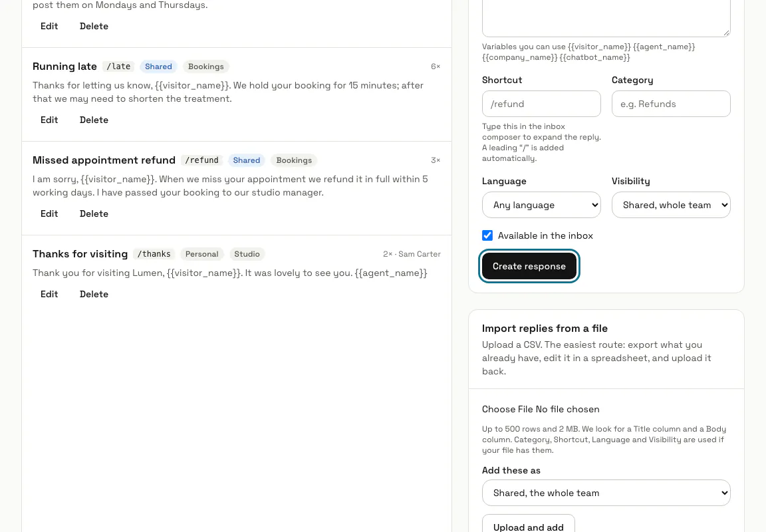766x532 pixels.
Task: Click the Shared badge on Missed appointment refund
Action: [x=246, y=160]
